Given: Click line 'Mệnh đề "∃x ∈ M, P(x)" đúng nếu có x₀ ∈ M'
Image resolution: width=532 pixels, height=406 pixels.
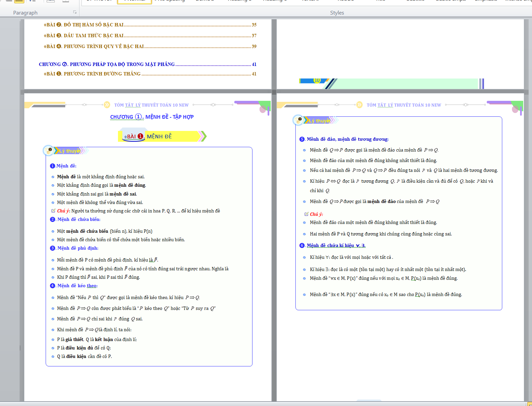Looking at the screenshot, I should click(386, 294).
